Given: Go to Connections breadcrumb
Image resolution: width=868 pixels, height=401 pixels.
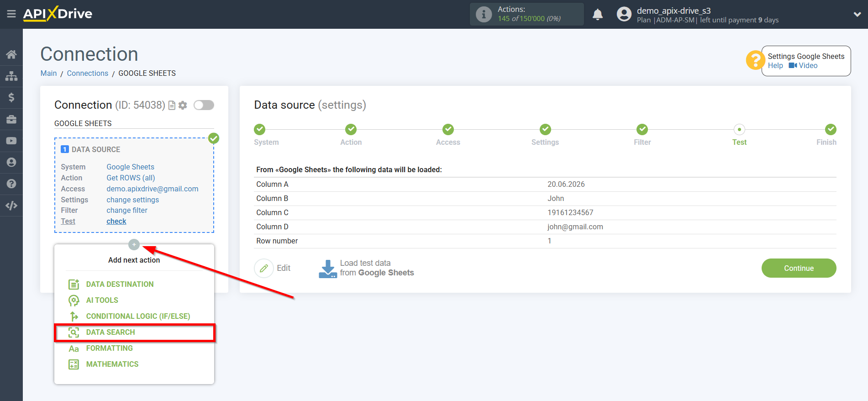Looking at the screenshot, I should tap(88, 73).
